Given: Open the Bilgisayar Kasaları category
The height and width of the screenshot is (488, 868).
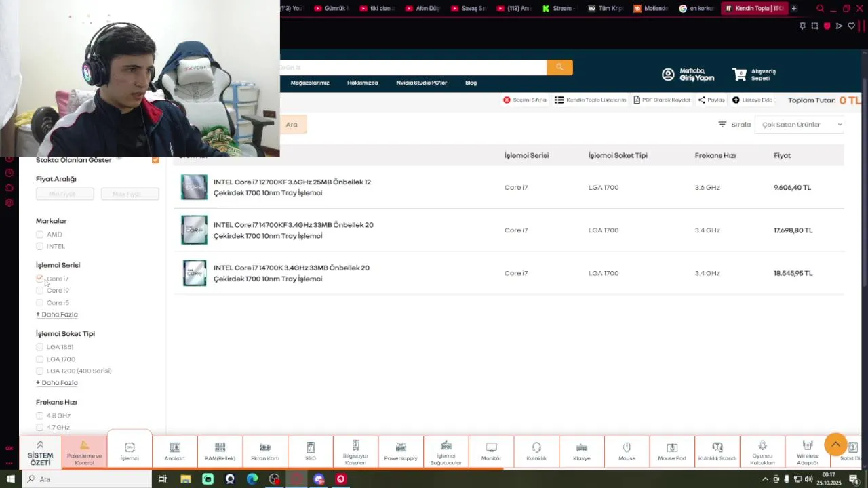Looking at the screenshot, I should [x=355, y=451].
